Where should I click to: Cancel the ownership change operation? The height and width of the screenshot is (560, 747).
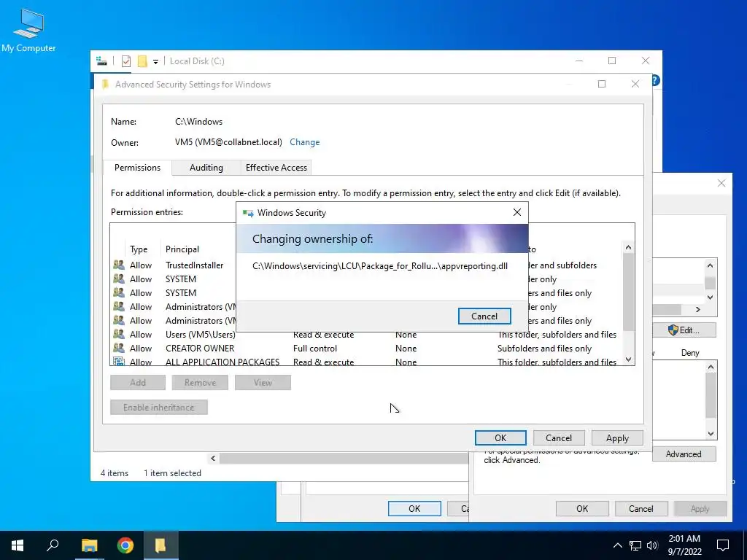[x=484, y=316]
